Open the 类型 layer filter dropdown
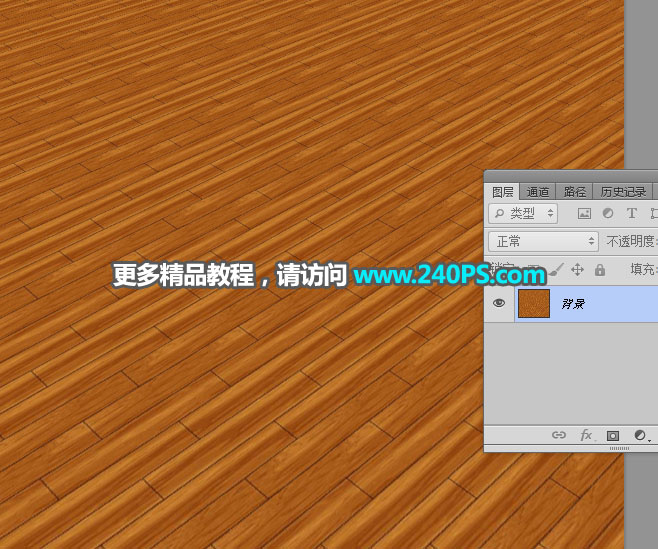Image resolution: width=658 pixels, height=549 pixels. 523,214
